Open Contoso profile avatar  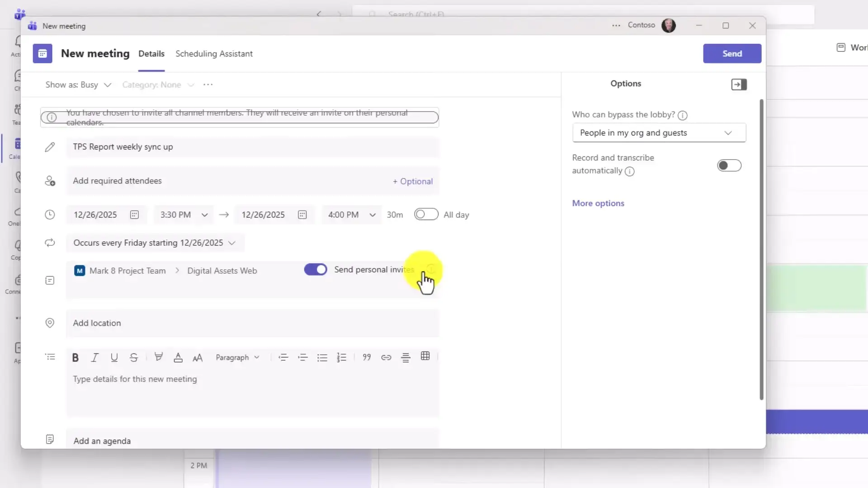tap(669, 25)
